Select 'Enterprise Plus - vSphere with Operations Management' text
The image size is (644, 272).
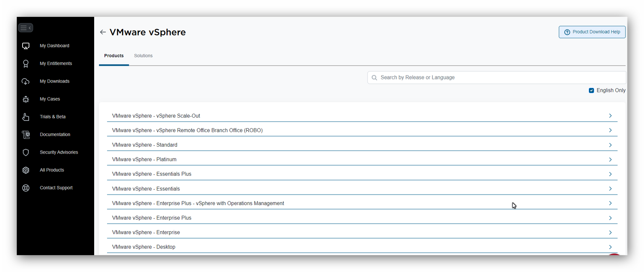[x=220, y=203]
